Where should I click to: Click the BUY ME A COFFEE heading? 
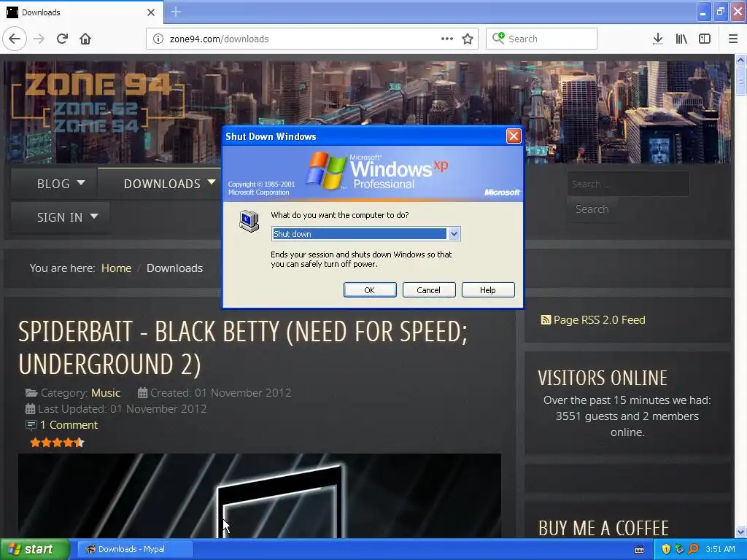[603, 528]
